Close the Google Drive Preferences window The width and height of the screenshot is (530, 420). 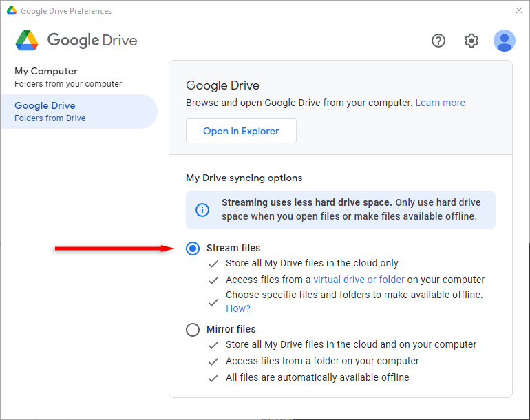click(x=518, y=10)
